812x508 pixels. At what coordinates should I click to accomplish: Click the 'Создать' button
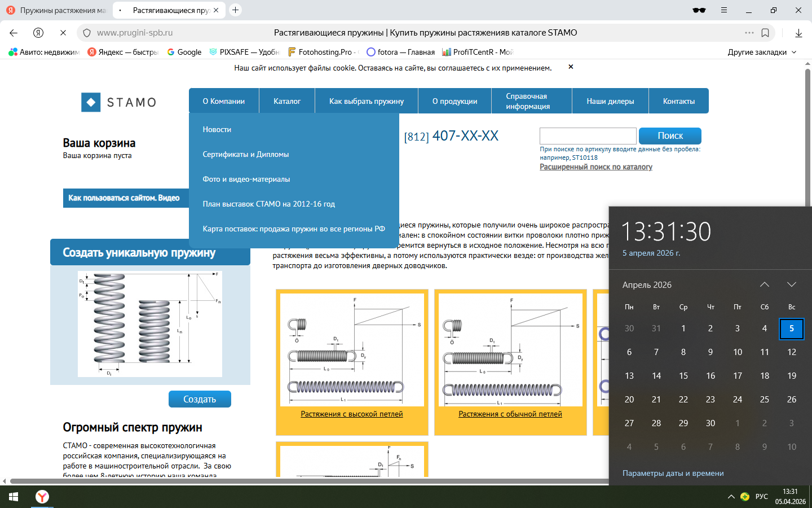tap(200, 399)
